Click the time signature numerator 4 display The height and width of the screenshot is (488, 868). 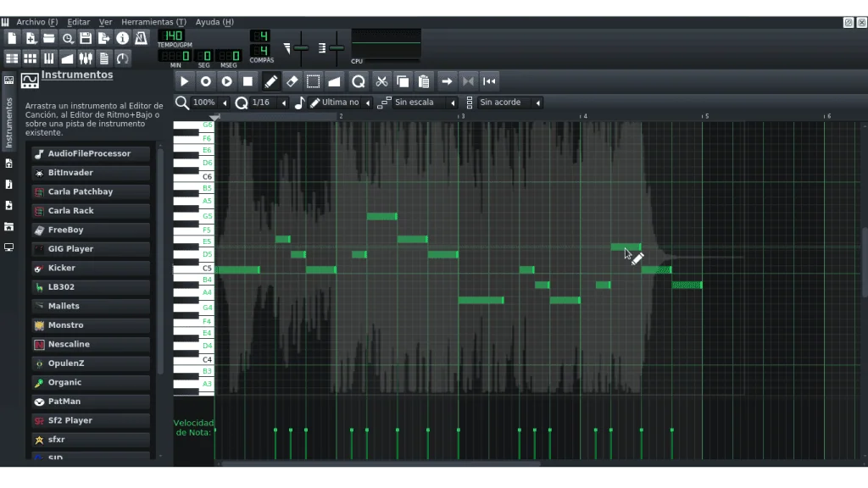260,36
